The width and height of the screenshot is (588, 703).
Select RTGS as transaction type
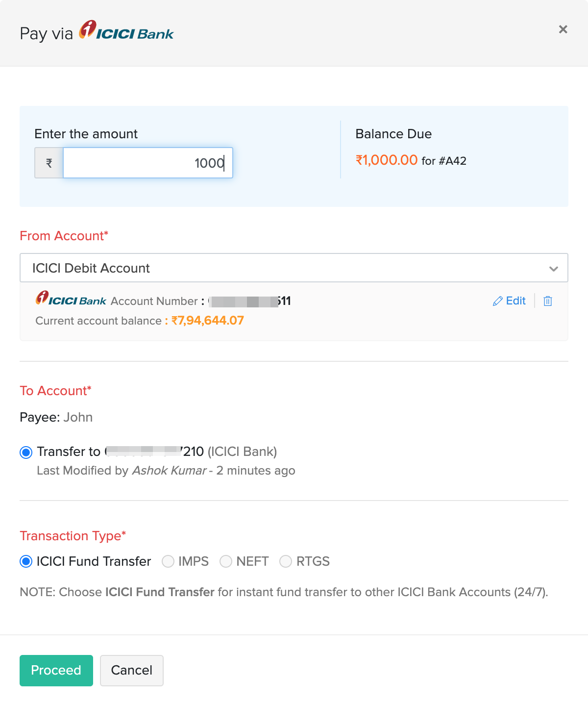point(286,561)
